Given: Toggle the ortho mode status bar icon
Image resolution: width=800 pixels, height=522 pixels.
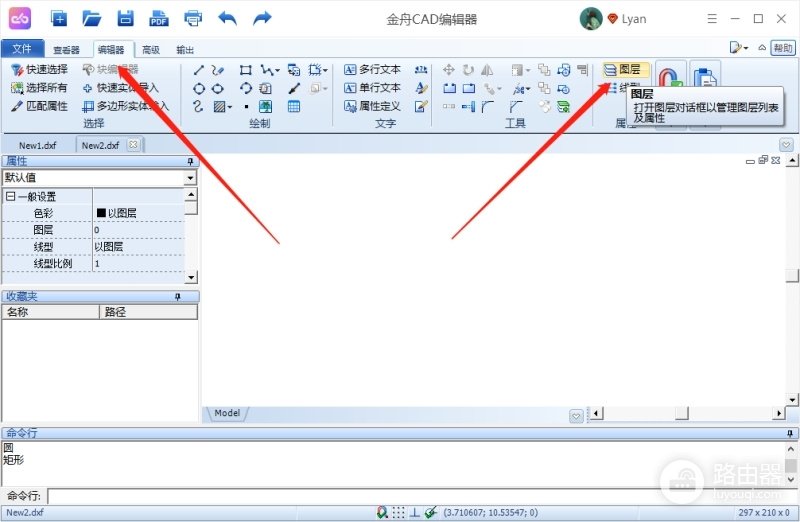Looking at the screenshot, I should pyautogui.click(x=415, y=512).
